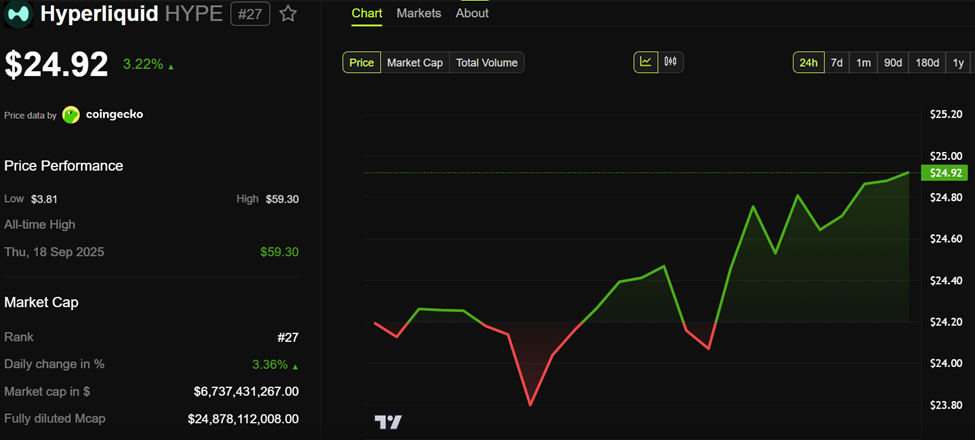Select the 180d time range
975x440 pixels.
point(927,63)
